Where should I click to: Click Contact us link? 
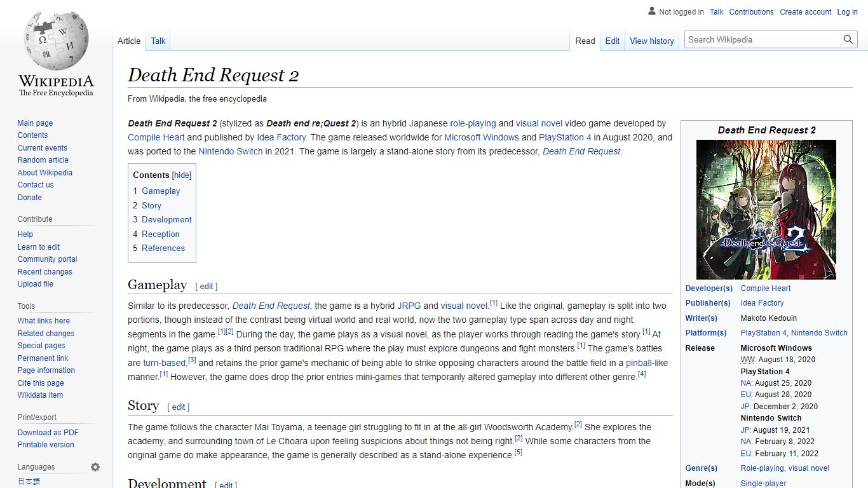36,185
